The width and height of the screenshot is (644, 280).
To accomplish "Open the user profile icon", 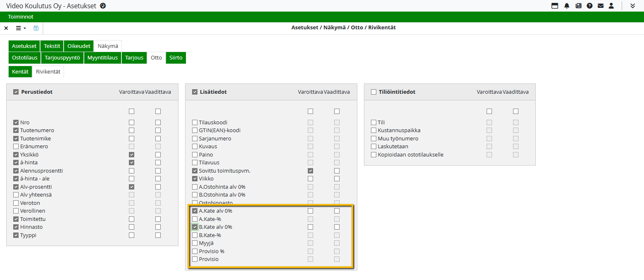I will [x=611, y=6].
